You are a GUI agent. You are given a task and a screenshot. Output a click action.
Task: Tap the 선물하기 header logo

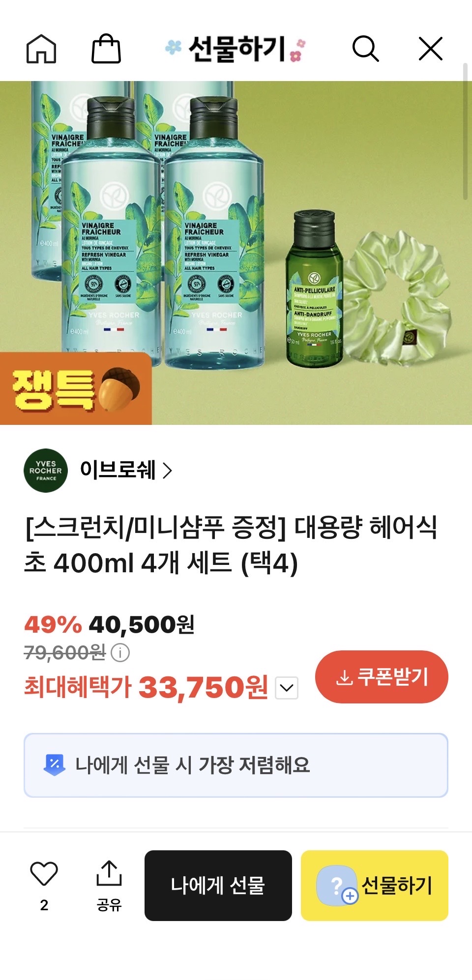tap(236, 49)
